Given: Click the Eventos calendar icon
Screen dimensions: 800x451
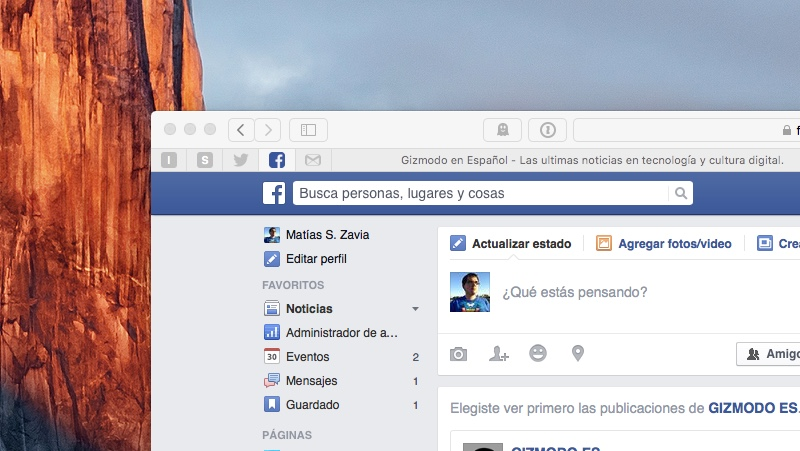Looking at the screenshot, I should click(272, 357).
